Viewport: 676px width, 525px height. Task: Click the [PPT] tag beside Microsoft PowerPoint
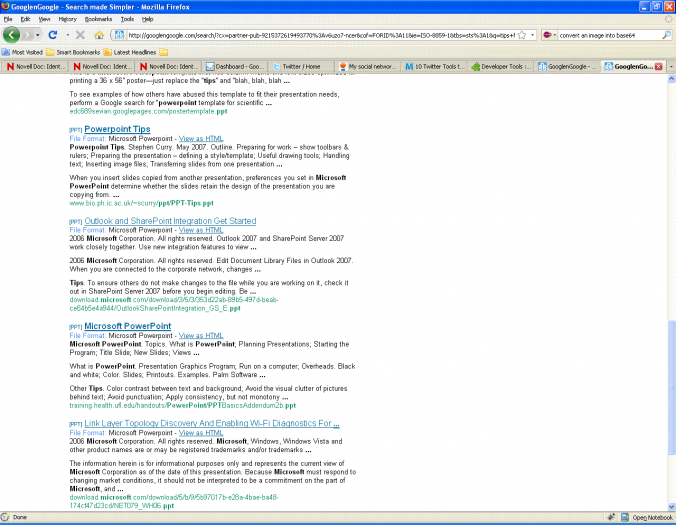(x=75, y=327)
